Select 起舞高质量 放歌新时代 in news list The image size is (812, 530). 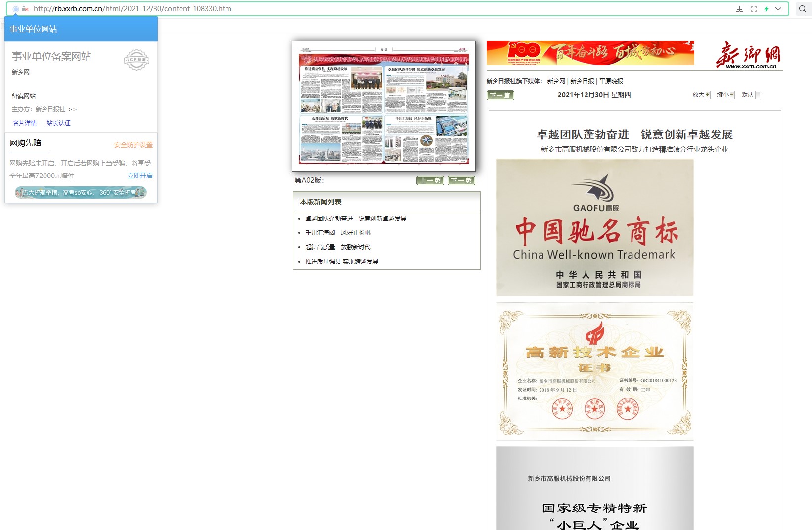338,247
